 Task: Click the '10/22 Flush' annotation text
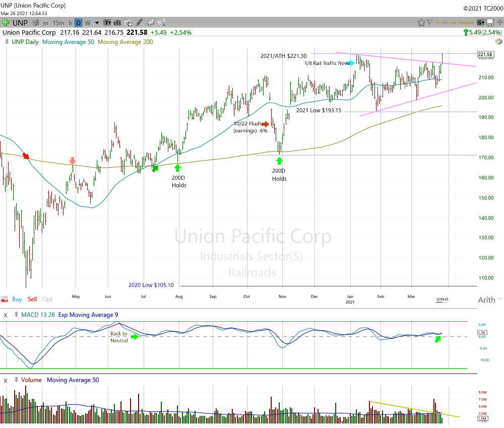pyautogui.click(x=247, y=123)
